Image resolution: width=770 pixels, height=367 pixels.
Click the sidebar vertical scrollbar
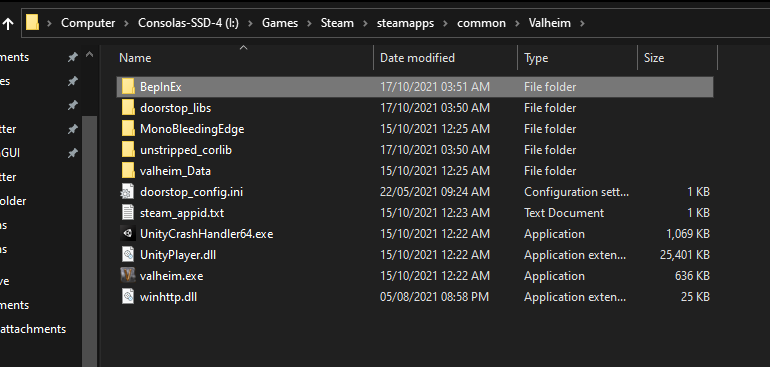(89, 241)
